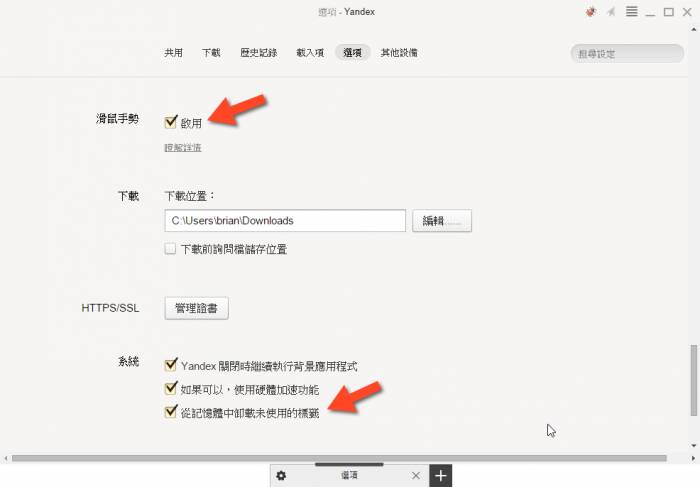Click the 管理證書 button
This screenshot has height=487, width=700.
point(196,308)
